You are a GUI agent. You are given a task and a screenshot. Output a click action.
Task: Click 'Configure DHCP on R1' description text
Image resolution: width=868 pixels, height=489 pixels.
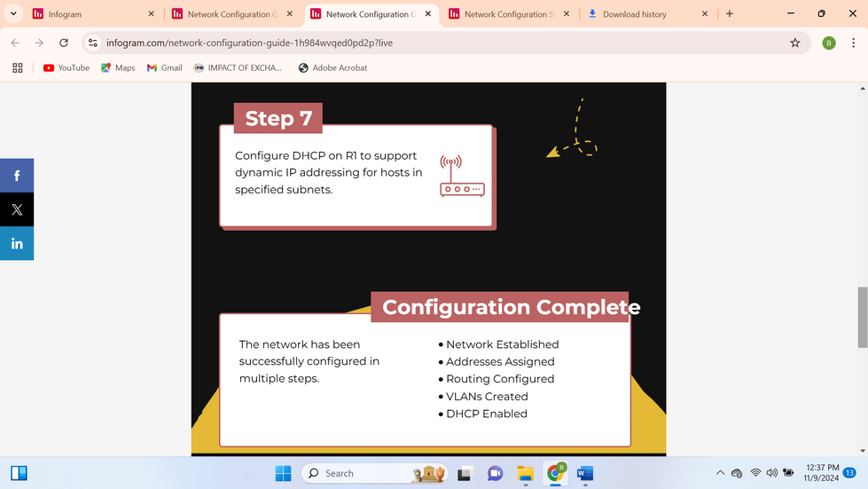coord(328,172)
